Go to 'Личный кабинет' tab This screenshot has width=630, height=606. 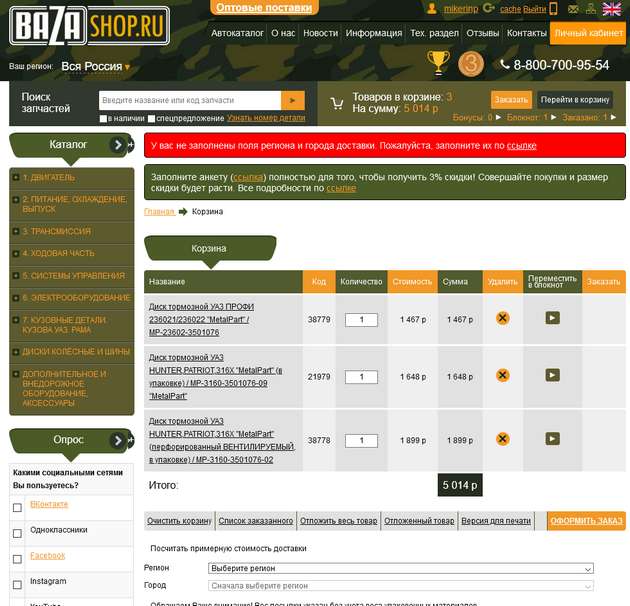pos(589,33)
